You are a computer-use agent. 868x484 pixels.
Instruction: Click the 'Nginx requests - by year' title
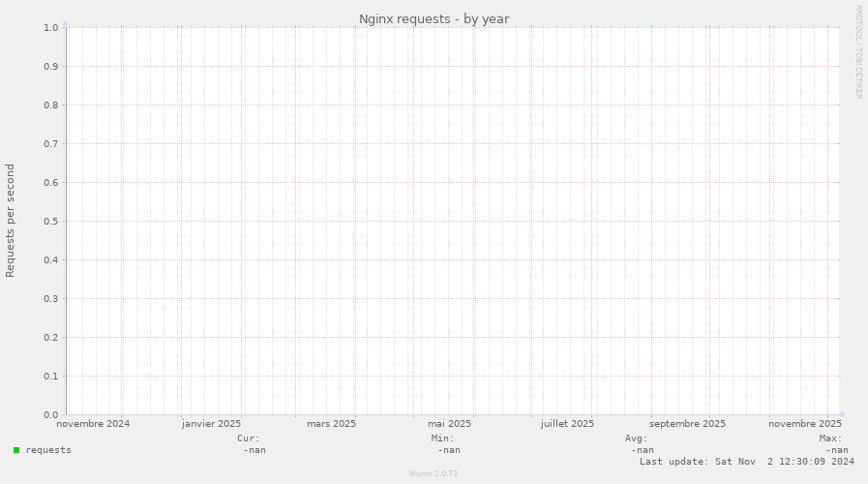pyautogui.click(x=434, y=18)
